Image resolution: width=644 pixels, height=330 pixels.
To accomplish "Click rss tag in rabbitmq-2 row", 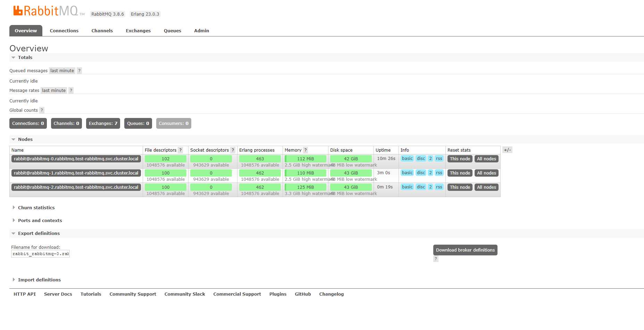I will coord(439,187).
